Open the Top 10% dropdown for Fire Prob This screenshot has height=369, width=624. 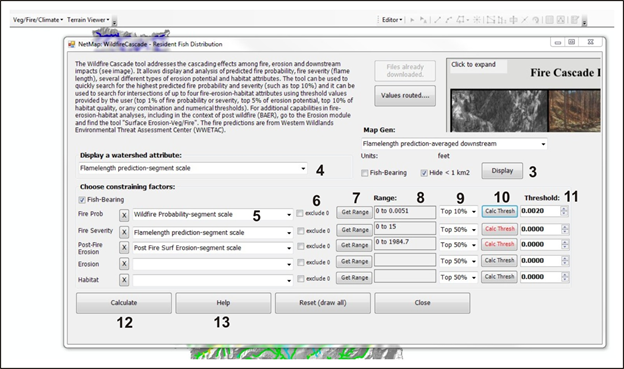(458, 211)
